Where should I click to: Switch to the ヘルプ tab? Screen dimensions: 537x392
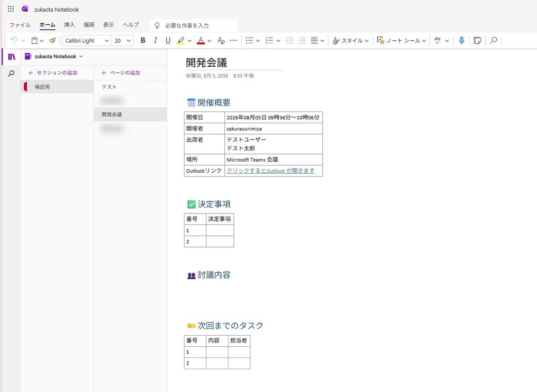click(131, 25)
